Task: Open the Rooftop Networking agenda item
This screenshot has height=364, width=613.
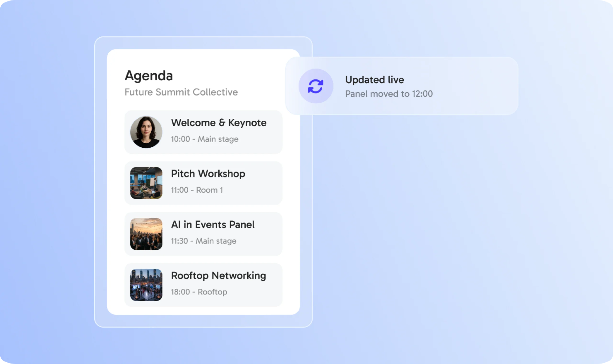Action: tap(203, 285)
